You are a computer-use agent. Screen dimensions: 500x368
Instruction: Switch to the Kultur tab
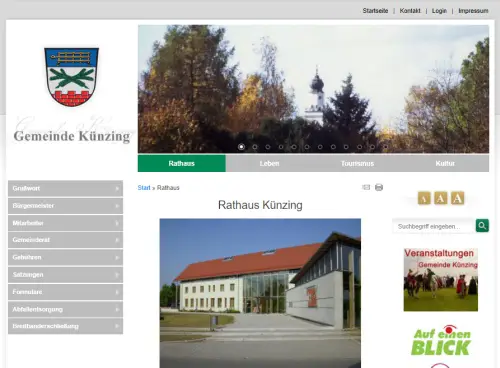(445, 163)
